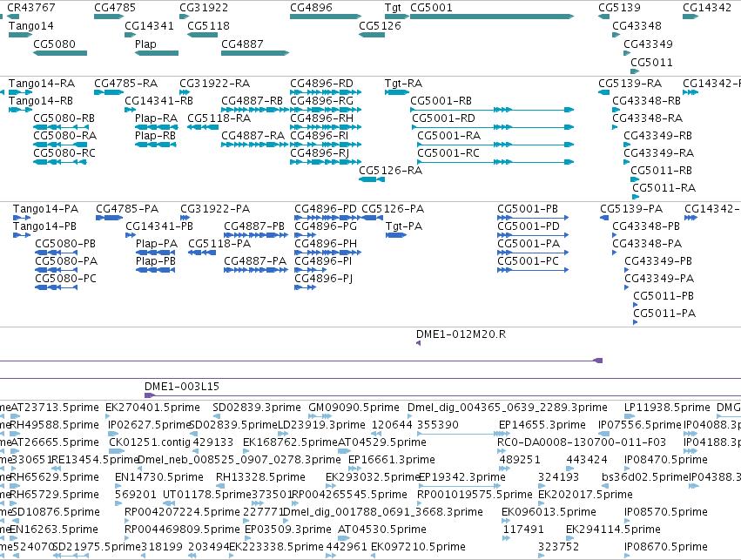Click transcript CG5001-RB line
The height and width of the screenshot is (560, 741).
click(x=492, y=110)
